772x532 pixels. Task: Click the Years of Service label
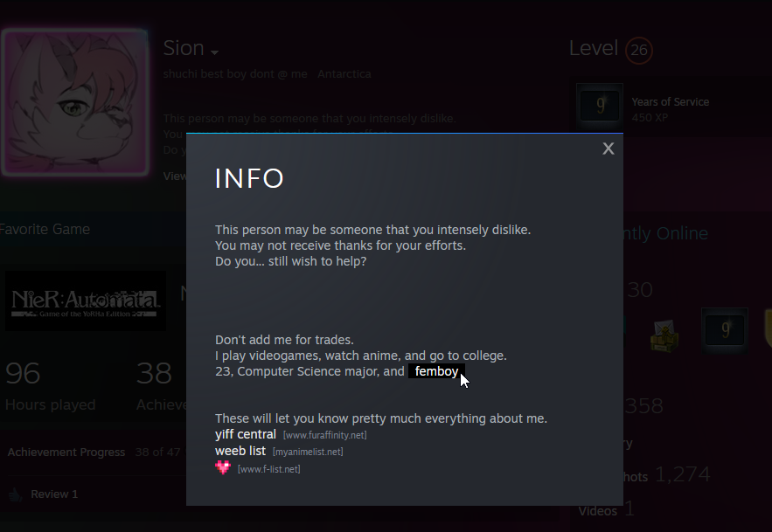670,102
